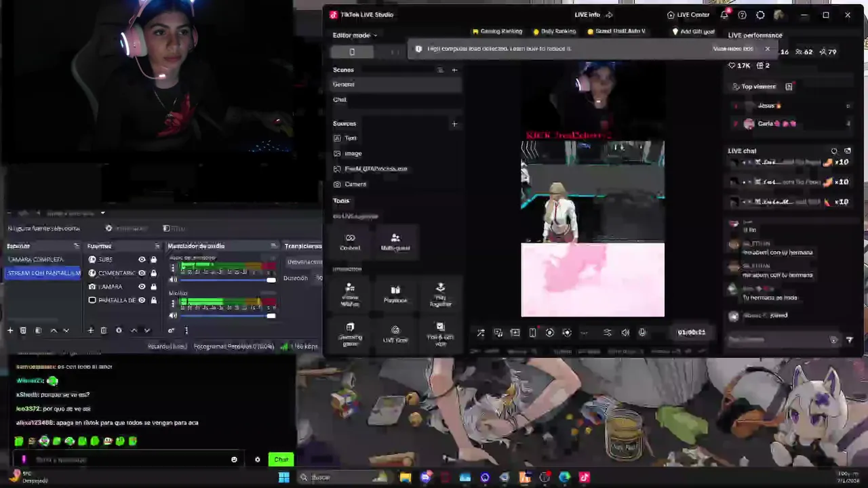Screen dimensions: 868x488
Task: Hide the PANTALLA DE source in OBS
Action: click(142, 300)
